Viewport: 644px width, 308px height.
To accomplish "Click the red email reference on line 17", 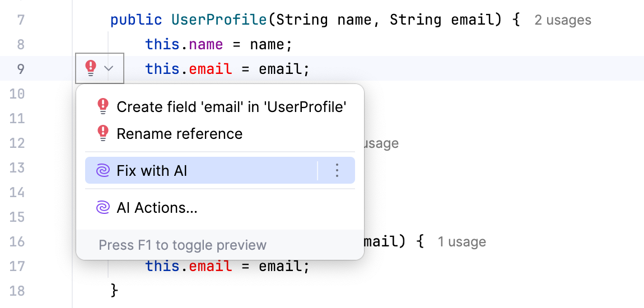I will (x=210, y=266).
